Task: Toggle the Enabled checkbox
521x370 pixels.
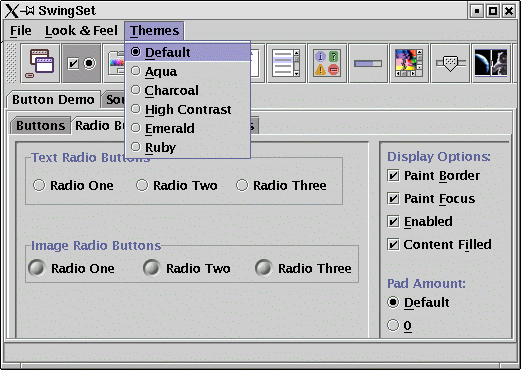Action: pyautogui.click(x=420, y=221)
